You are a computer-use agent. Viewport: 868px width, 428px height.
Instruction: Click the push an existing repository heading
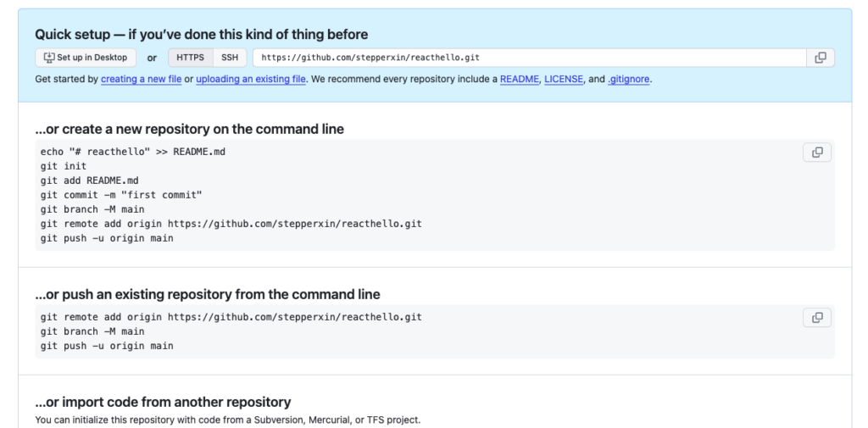pyautogui.click(x=208, y=294)
